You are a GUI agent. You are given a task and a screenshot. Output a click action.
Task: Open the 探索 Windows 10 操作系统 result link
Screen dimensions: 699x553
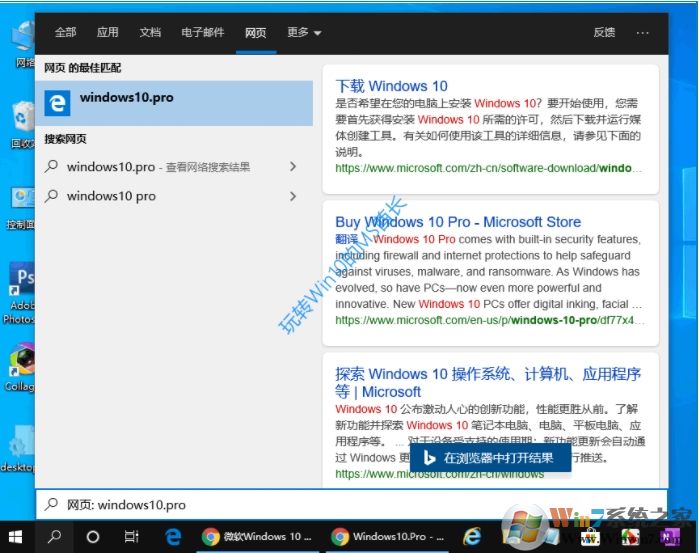[x=488, y=383]
